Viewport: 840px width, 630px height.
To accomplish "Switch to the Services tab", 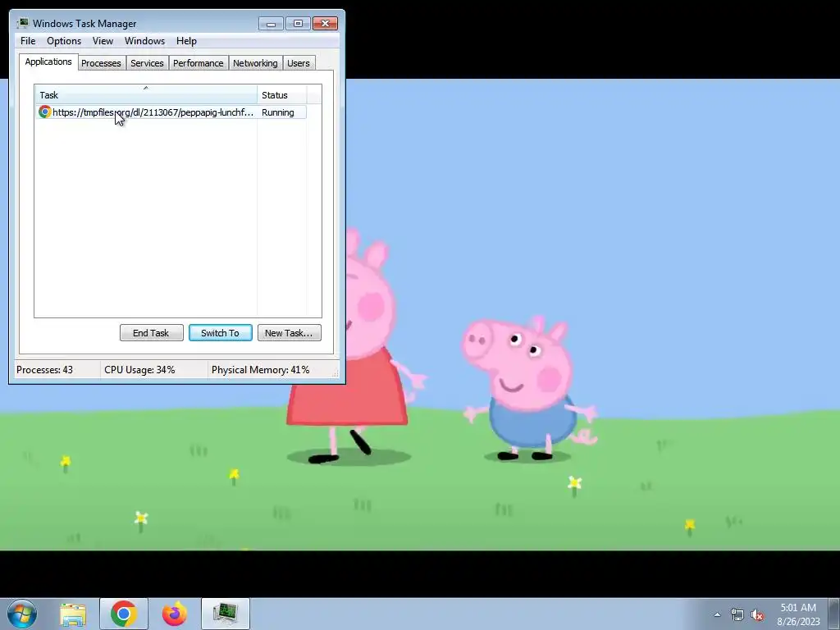I will (147, 63).
